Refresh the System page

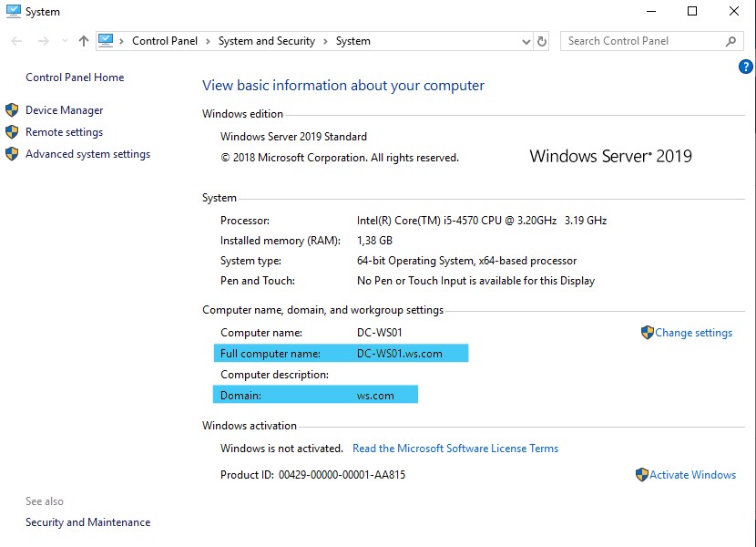pyautogui.click(x=542, y=42)
